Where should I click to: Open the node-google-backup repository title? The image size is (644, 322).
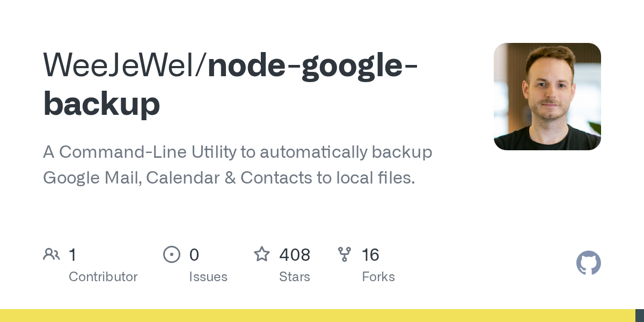tap(312, 64)
